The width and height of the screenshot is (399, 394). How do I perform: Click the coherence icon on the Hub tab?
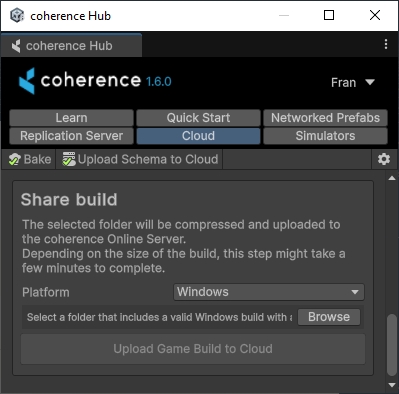point(16,46)
